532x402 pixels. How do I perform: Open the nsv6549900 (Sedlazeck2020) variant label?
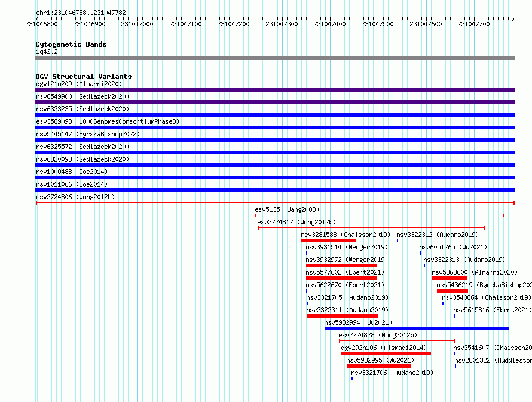pyautogui.click(x=82, y=96)
